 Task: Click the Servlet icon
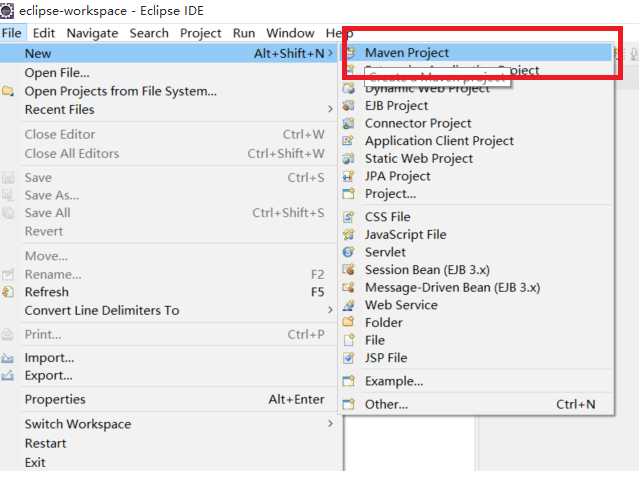coord(349,252)
